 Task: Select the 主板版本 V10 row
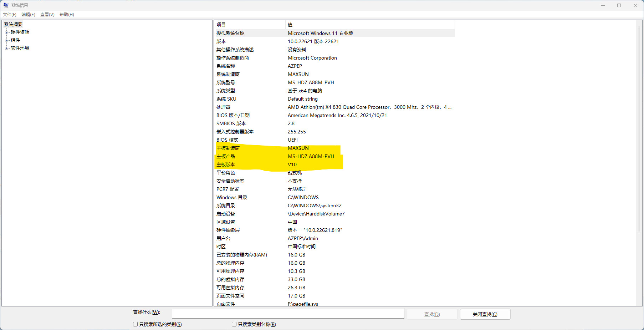[334, 164]
